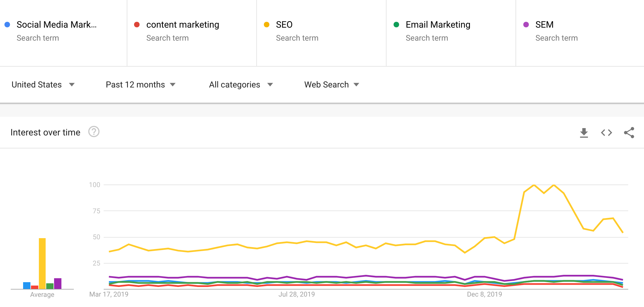644x307 pixels.
Task: Click the blue Social Media Marketing dot
Action: tap(7, 25)
